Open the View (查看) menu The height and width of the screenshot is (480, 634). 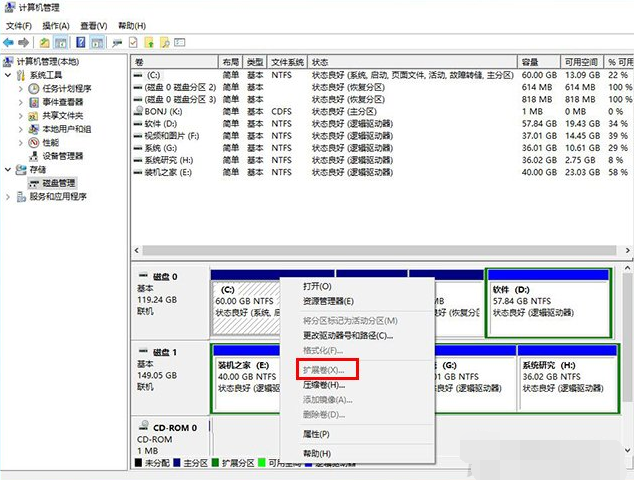click(93, 24)
